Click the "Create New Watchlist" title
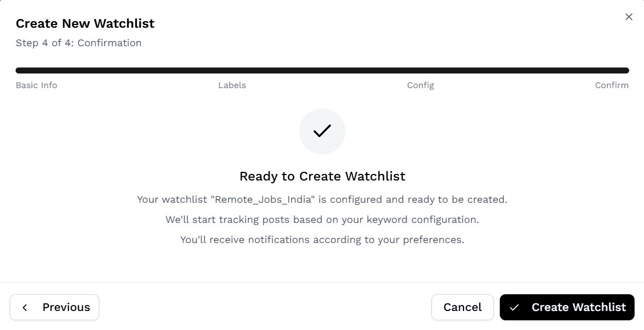Screen dimensions: 644x330 click(x=85, y=23)
